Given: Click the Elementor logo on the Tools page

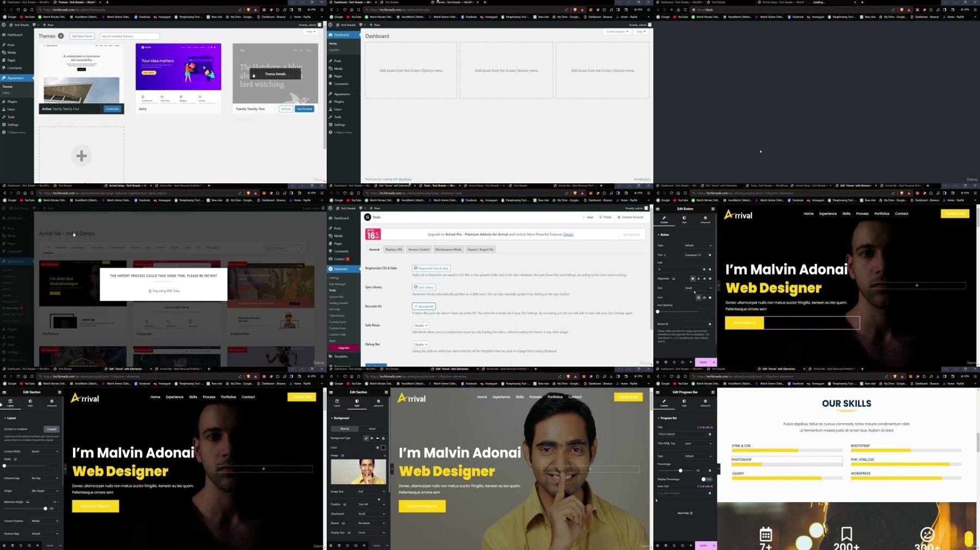Looking at the screenshot, I should [x=367, y=217].
